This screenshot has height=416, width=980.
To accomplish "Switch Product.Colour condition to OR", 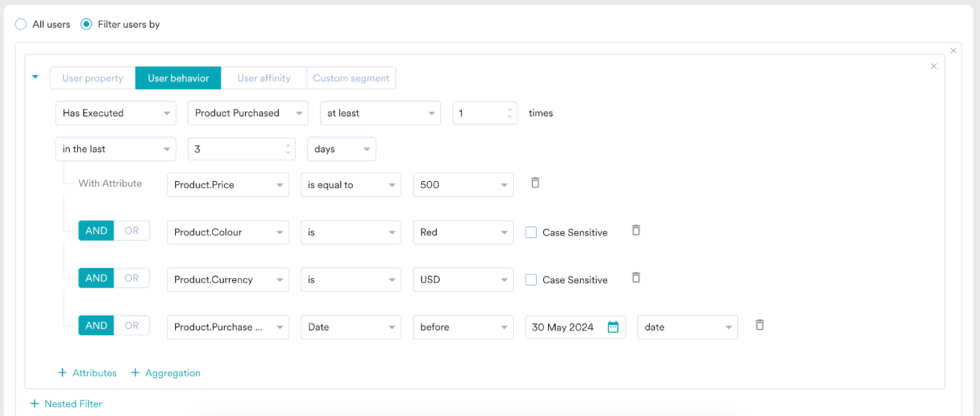I will 132,231.
